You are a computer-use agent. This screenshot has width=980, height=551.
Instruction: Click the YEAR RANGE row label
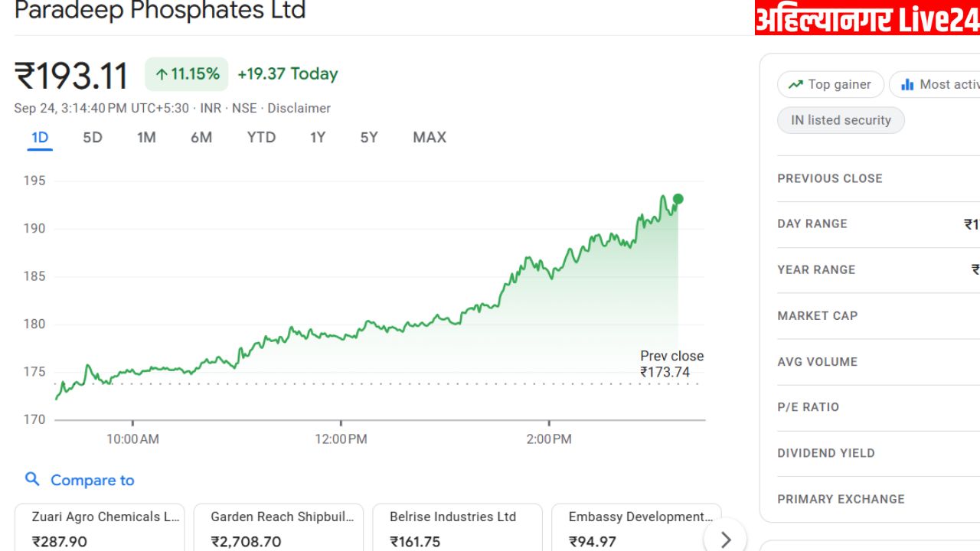pos(816,269)
